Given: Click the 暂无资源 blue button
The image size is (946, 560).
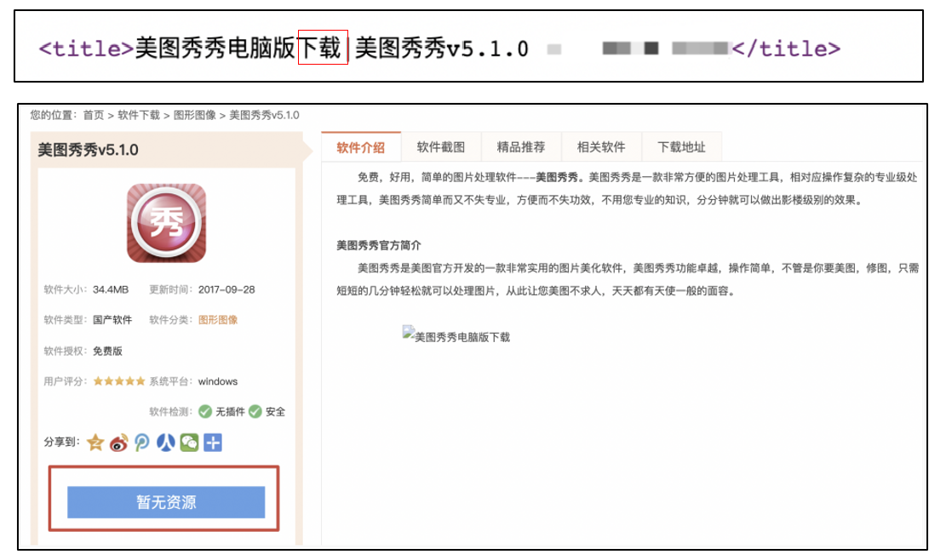Looking at the screenshot, I should click(x=166, y=502).
